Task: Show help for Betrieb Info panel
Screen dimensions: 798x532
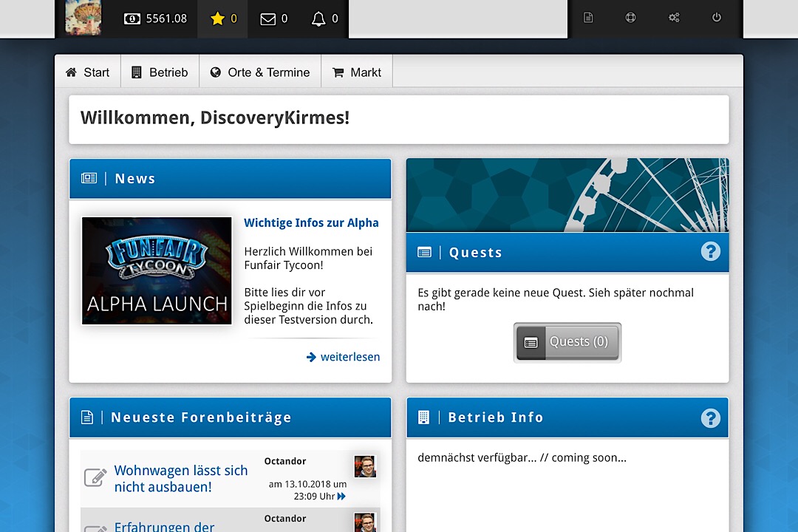Action: (x=710, y=418)
